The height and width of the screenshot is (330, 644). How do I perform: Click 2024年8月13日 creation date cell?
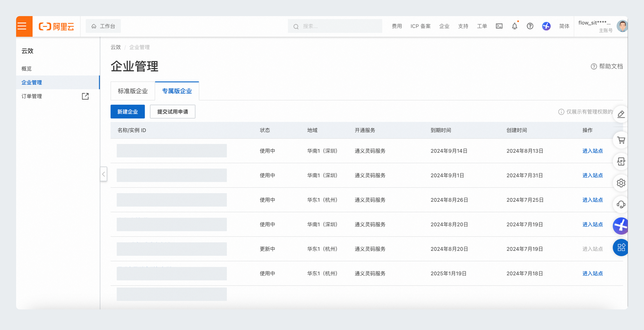click(525, 151)
